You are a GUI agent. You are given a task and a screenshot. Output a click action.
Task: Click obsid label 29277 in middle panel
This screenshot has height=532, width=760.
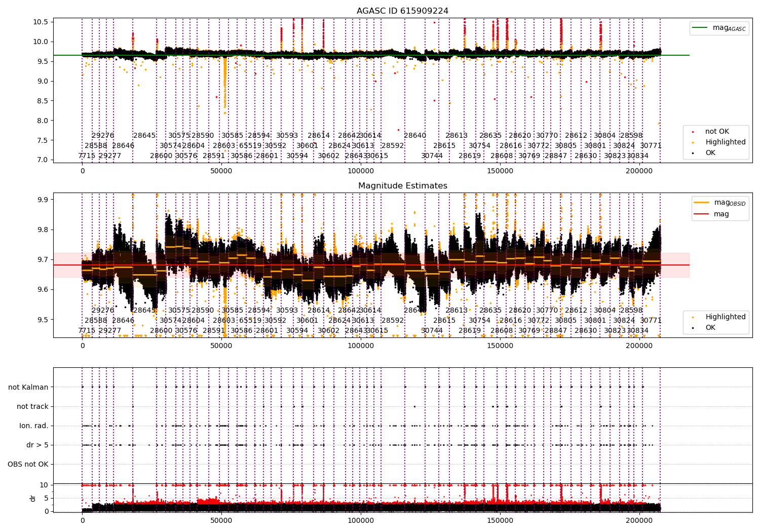click(x=110, y=331)
